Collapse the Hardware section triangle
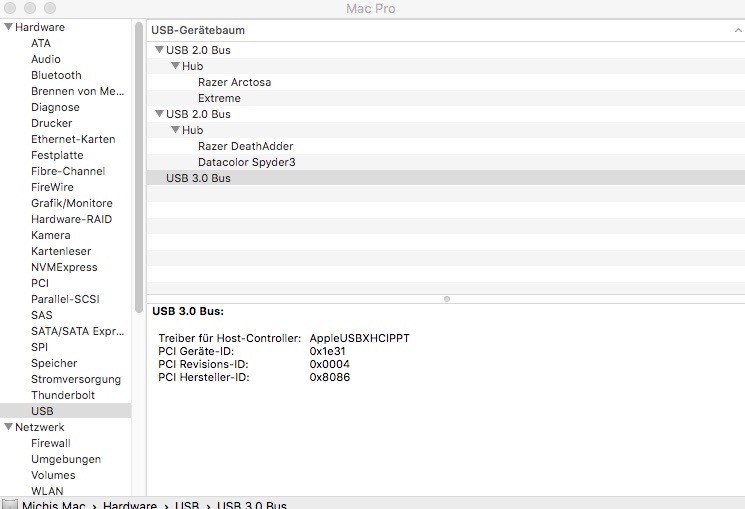Screen dimensions: 745x509 (x=8, y=27)
